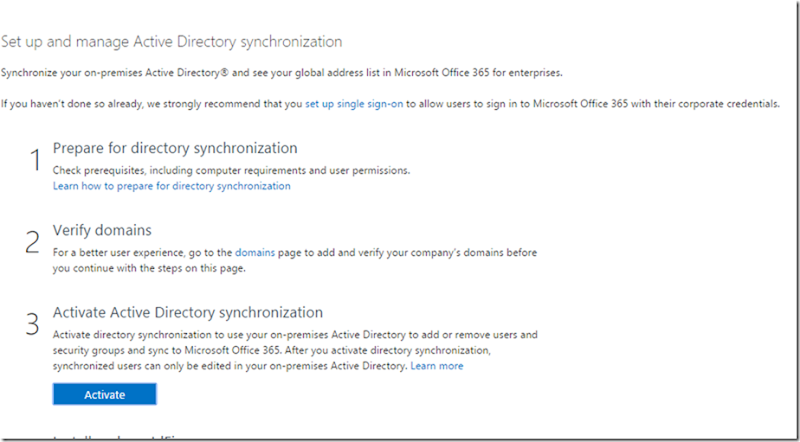The image size is (800, 442).
Task: Click the Set up and manage page title
Action: pos(171,41)
